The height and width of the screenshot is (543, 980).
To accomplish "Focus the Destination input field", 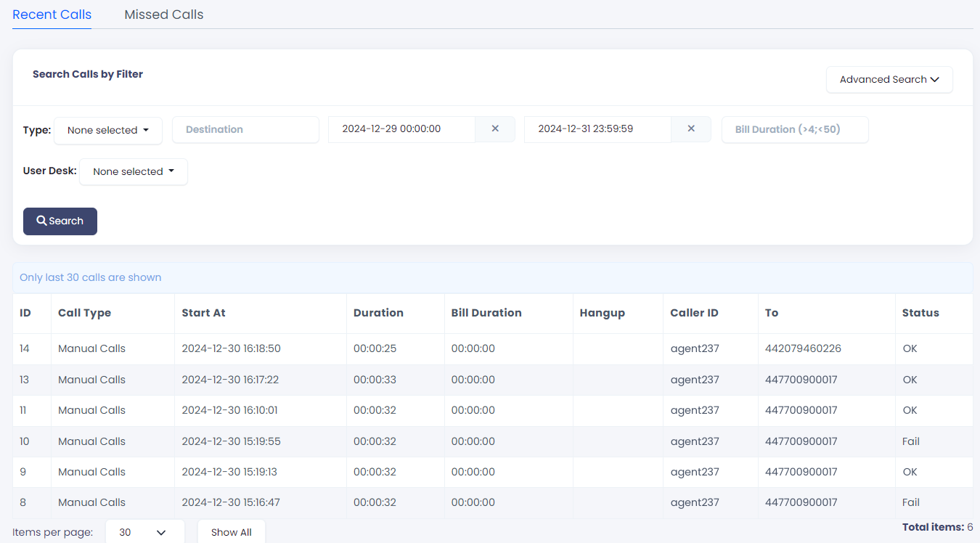I will pyautogui.click(x=245, y=129).
